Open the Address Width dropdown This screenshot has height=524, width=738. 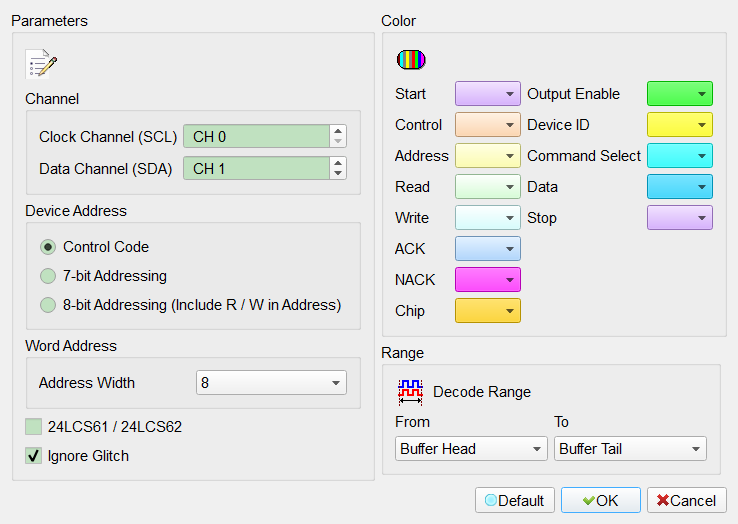pos(271,383)
